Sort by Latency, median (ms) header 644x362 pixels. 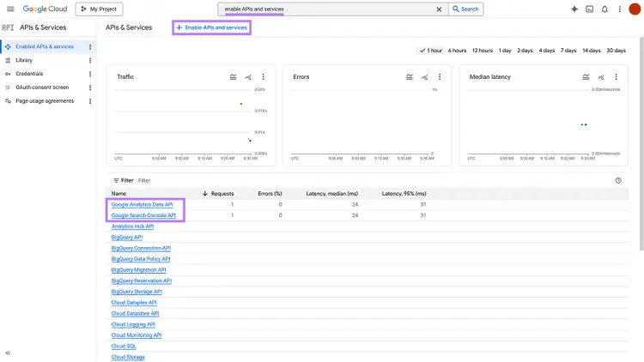pos(331,193)
